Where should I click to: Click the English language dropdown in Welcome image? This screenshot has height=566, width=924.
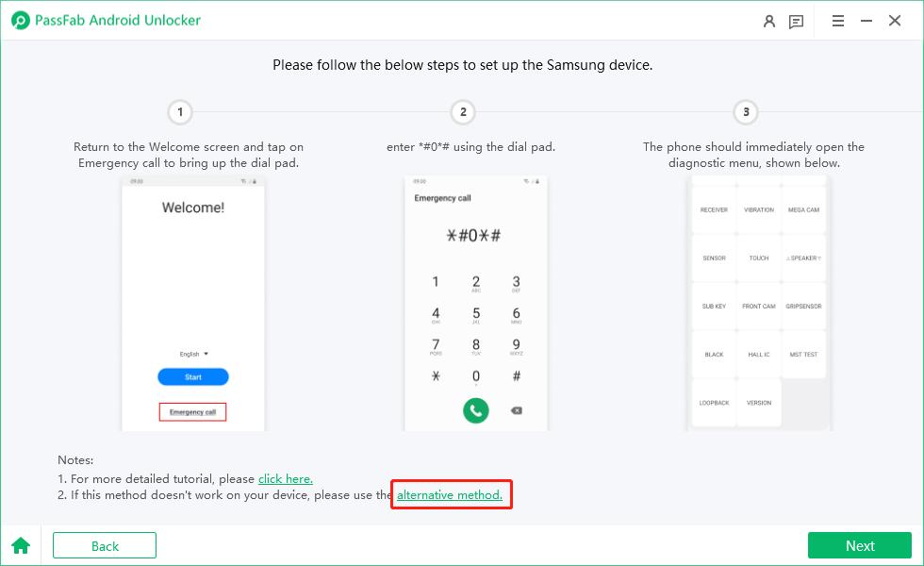[194, 354]
